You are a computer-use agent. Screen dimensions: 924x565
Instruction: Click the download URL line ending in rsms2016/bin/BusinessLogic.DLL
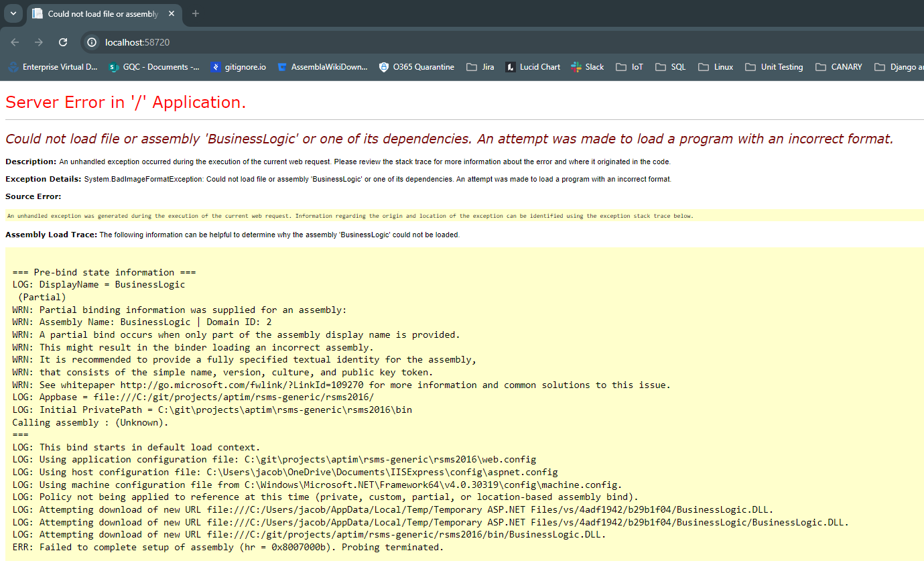(x=309, y=534)
